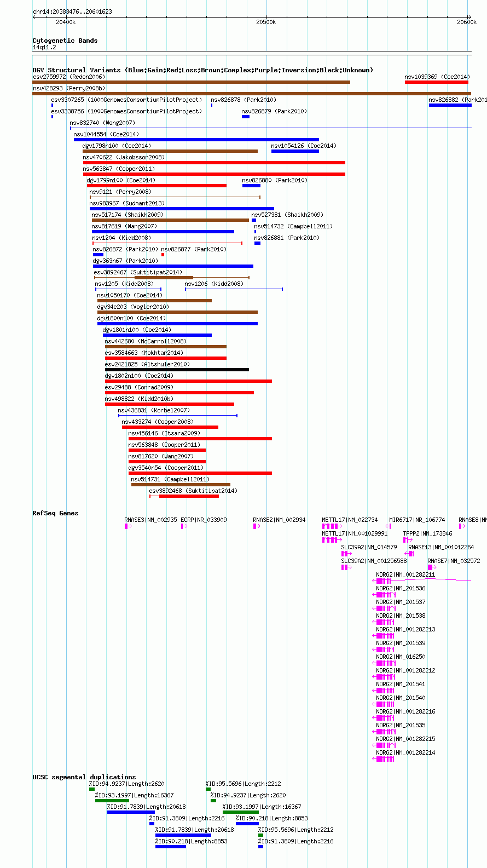Open TPPP2|NM_173846 gene glyph
487x868 pixels.
coord(408,540)
